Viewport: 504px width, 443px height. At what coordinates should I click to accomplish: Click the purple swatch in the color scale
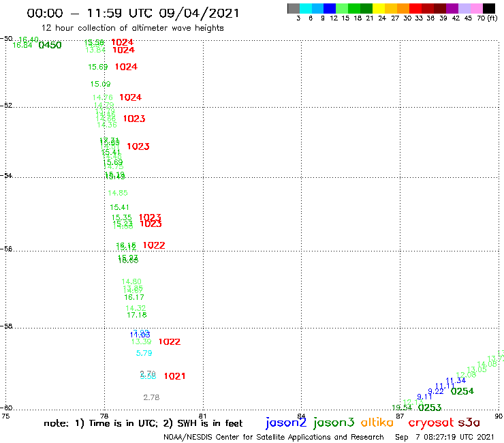(452, 8)
